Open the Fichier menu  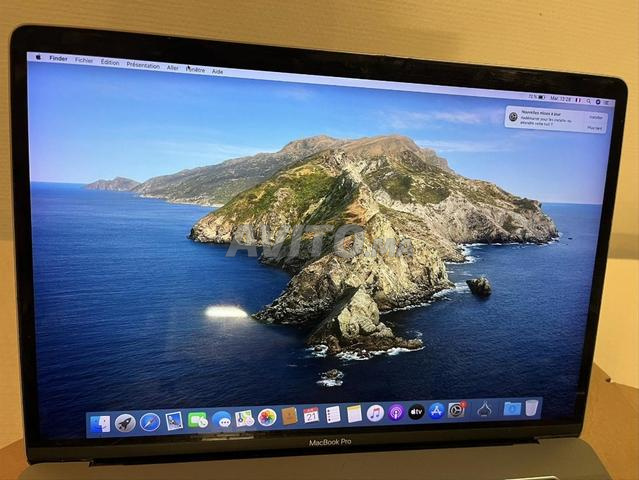click(x=84, y=60)
